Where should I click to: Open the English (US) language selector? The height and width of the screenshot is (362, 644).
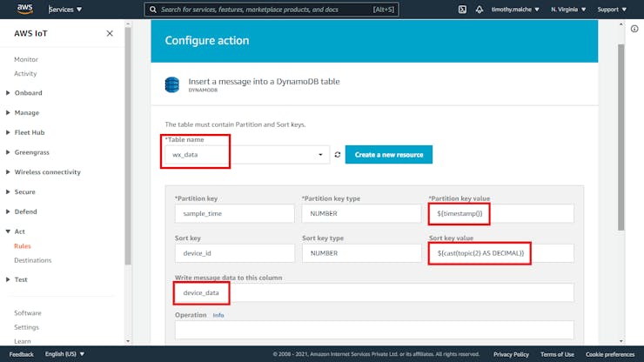(x=64, y=354)
